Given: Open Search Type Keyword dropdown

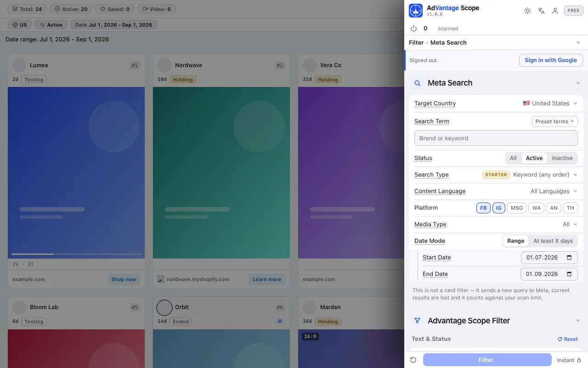Looking at the screenshot, I should click(545, 175).
